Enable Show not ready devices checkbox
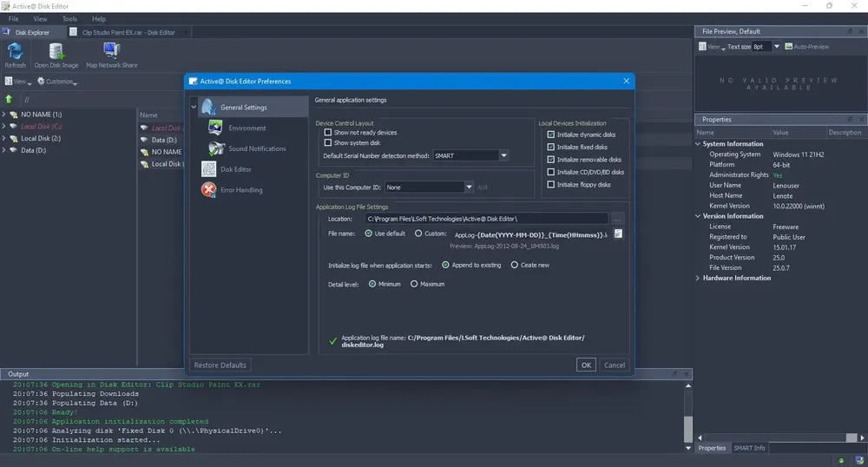 pos(328,132)
